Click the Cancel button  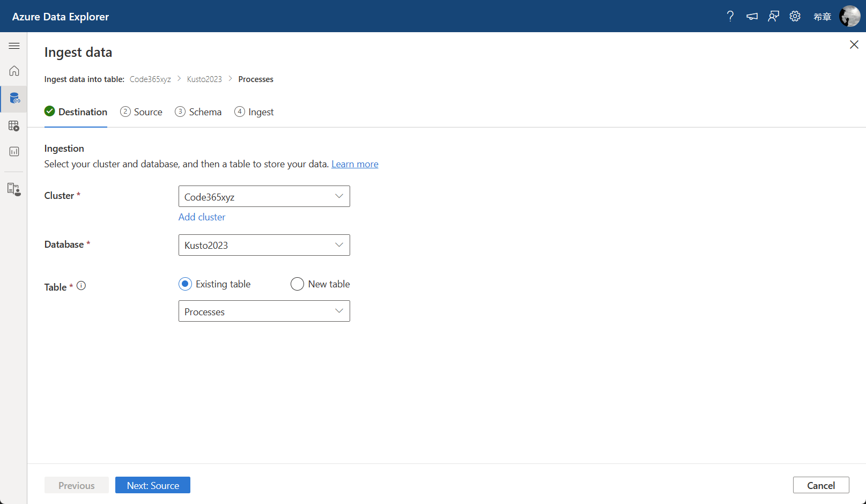pyautogui.click(x=821, y=485)
